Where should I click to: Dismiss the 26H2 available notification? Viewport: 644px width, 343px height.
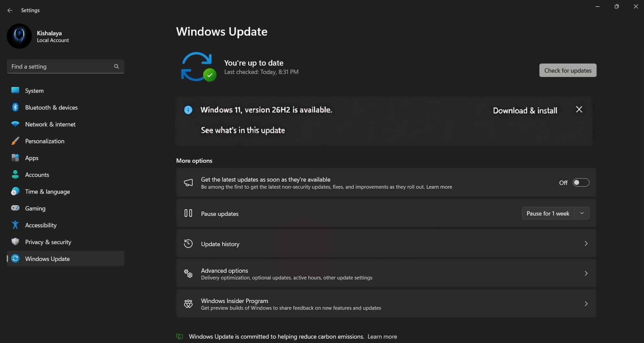point(579,110)
